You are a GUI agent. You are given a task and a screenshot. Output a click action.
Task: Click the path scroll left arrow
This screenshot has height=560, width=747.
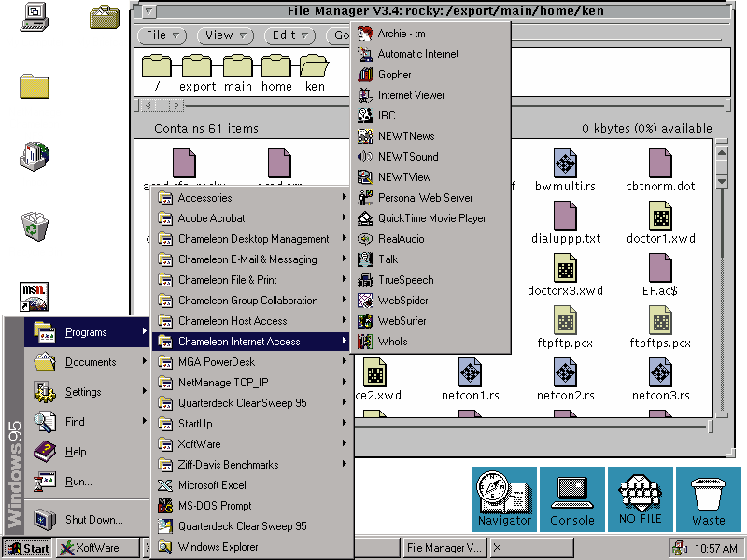tap(148, 105)
